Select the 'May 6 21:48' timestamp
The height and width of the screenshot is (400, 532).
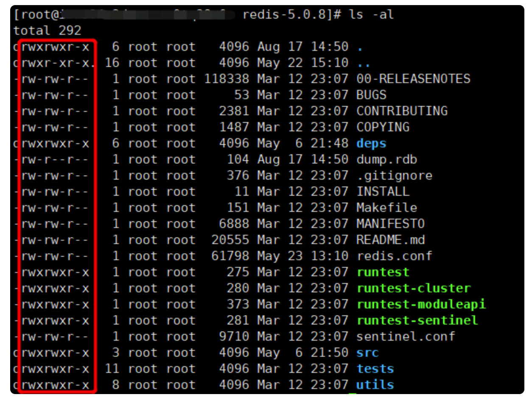303,143
